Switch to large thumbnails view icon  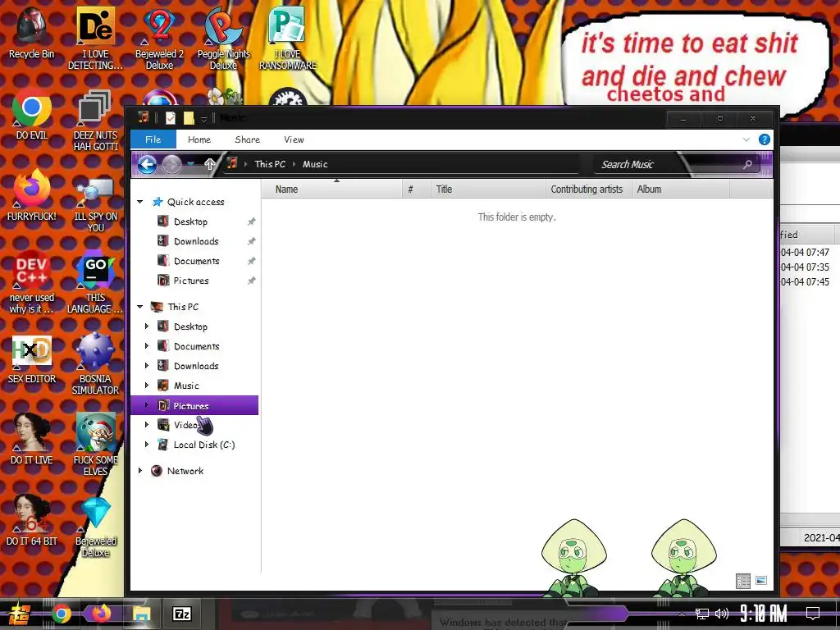click(x=760, y=580)
